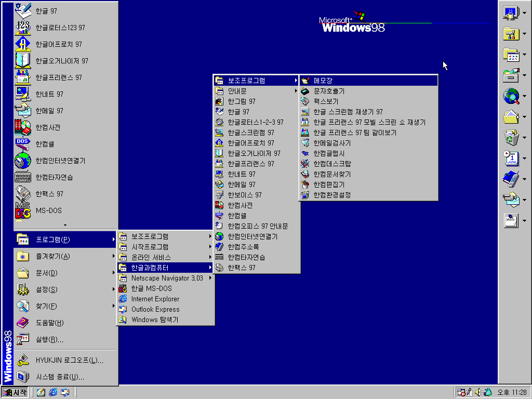Open dropdown beside top shortcut bar monitor icon
This screenshot has width=532, height=399.
click(x=525, y=13)
